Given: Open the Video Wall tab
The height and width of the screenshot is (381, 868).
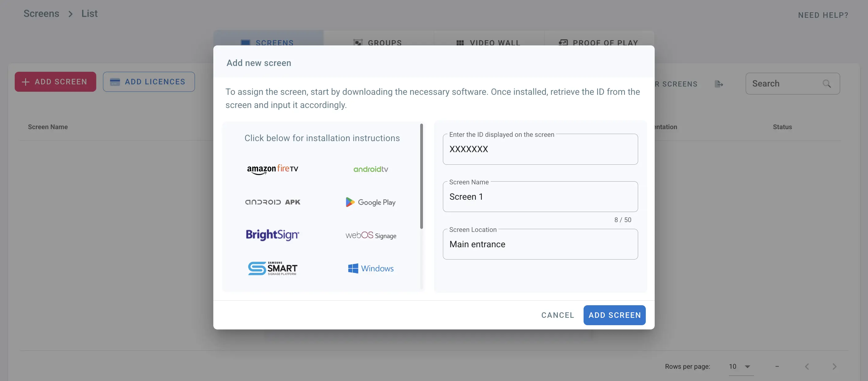Looking at the screenshot, I should (x=489, y=42).
